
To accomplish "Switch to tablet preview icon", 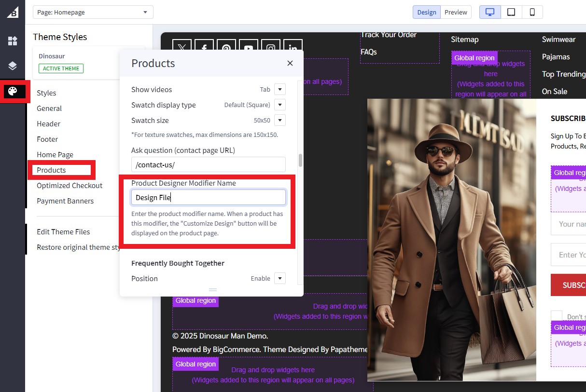I will 511,12.
